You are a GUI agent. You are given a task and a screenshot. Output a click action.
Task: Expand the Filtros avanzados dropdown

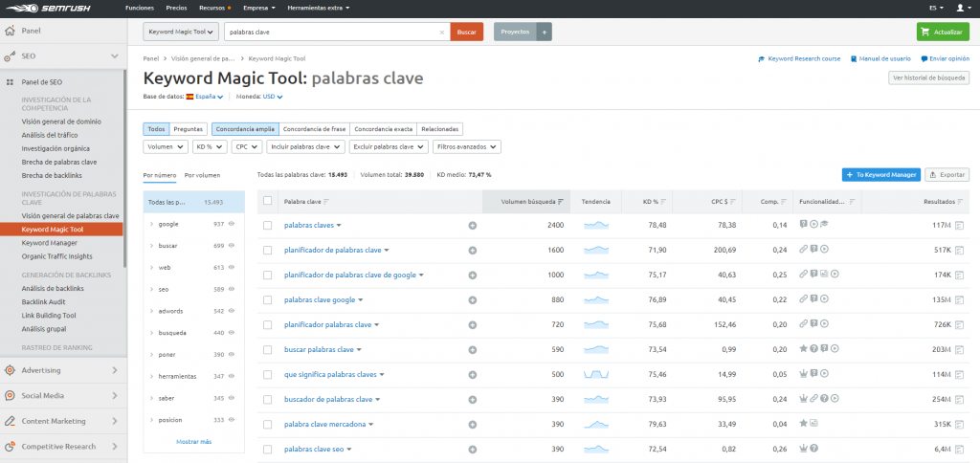[467, 146]
